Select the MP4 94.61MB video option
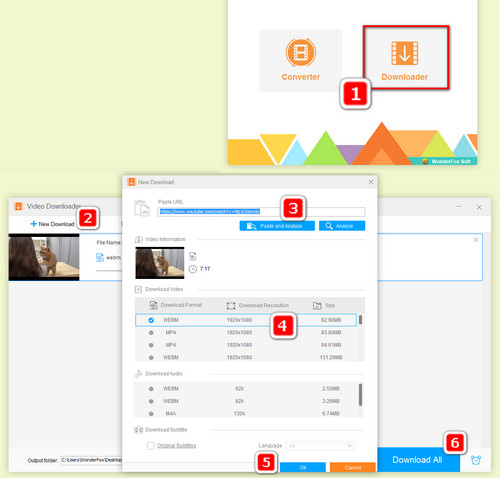This screenshot has height=478, width=500. [246, 345]
